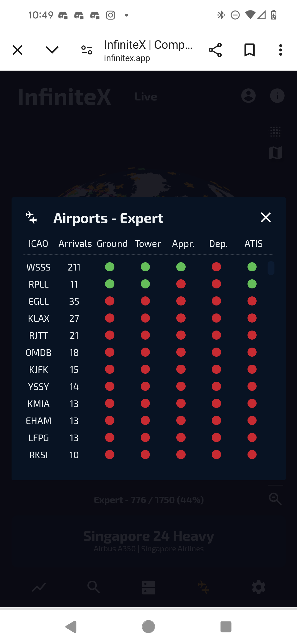Grab the airport list scrollbar thumb

(271, 268)
